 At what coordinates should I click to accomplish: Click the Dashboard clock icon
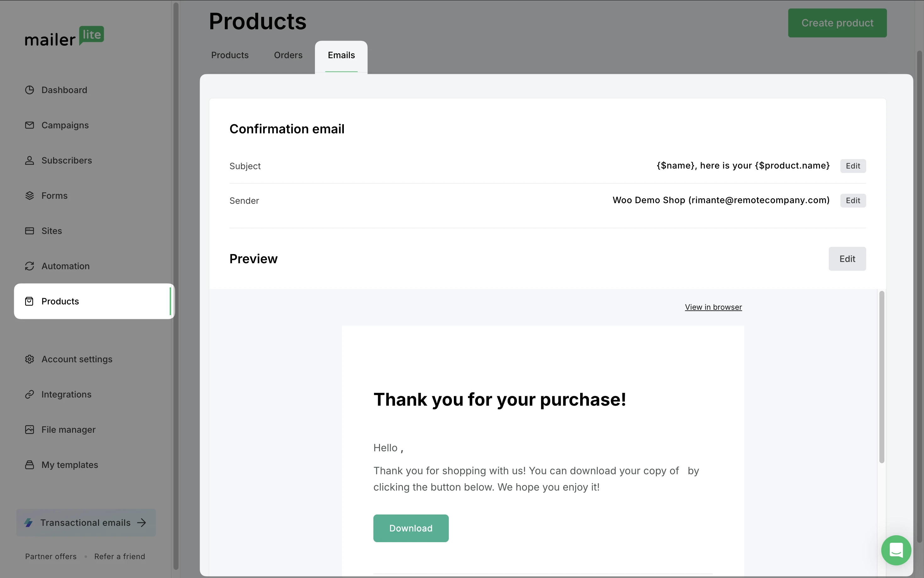pos(30,90)
